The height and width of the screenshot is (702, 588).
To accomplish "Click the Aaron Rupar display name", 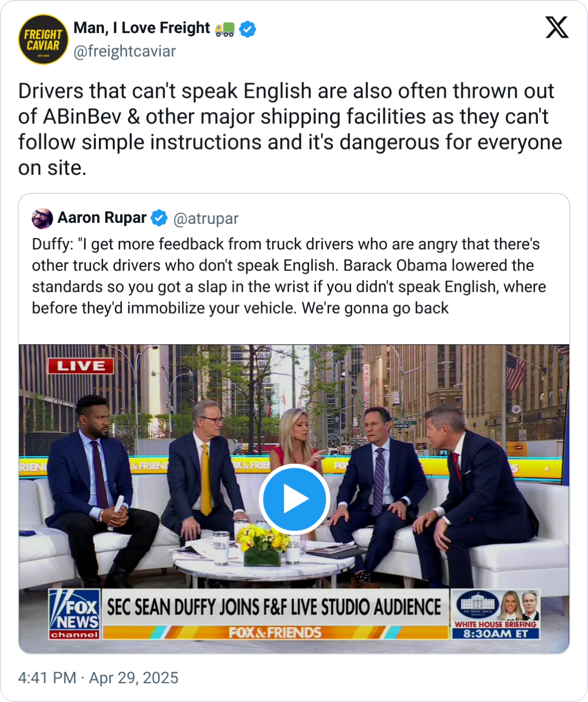I will (x=102, y=218).
